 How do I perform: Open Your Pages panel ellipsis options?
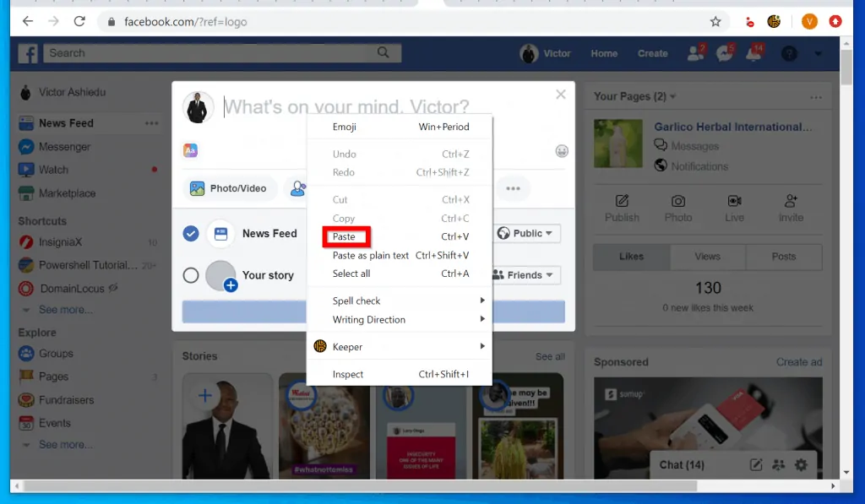pos(816,98)
